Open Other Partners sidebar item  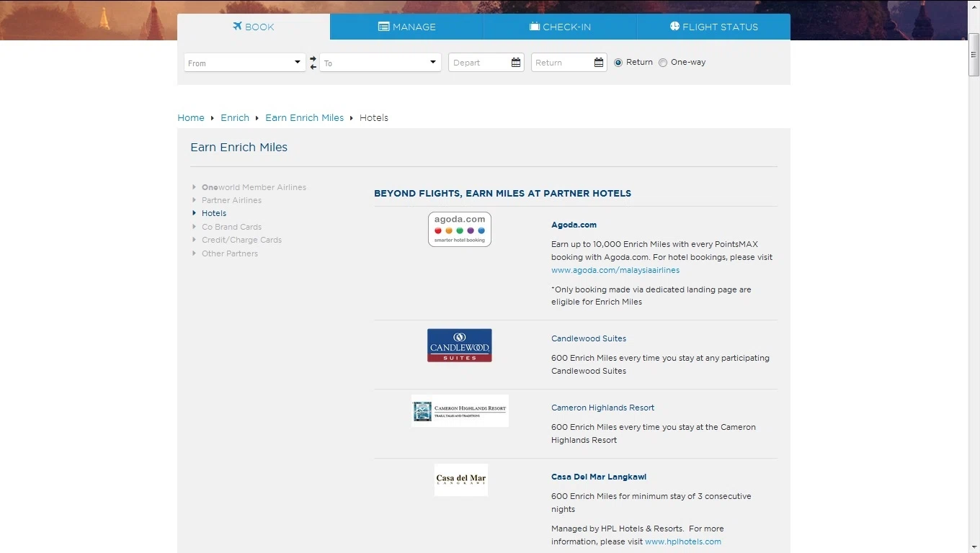(230, 253)
